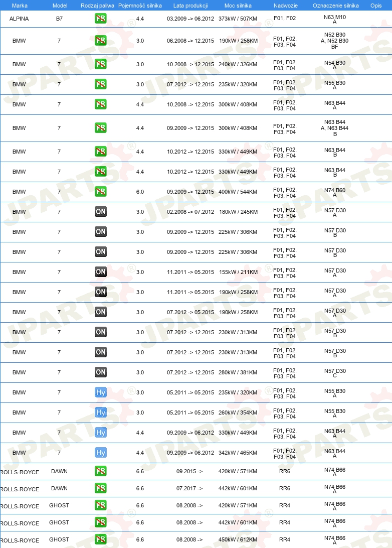Click the Oznaczenie silnika column header
The width and height of the screenshot is (392, 548).
coord(336,6)
